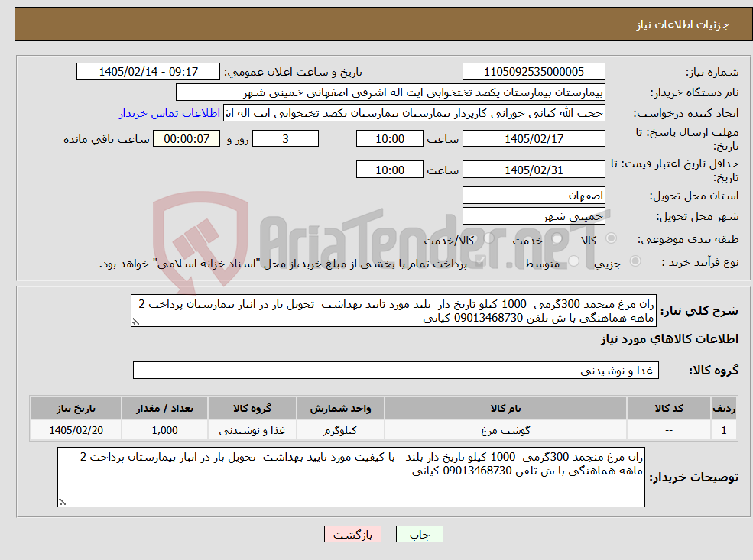
Task: Click the row number cell 1
Action: click(x=724, y=430)
